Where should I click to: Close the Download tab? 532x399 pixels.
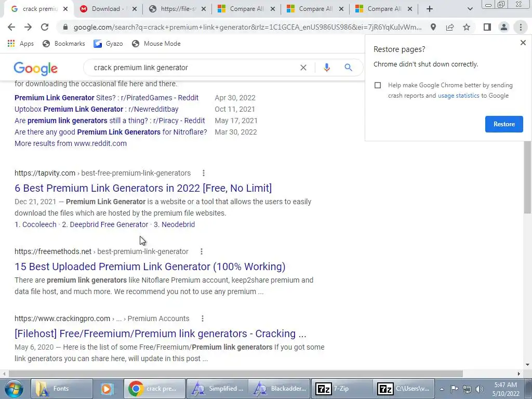(135, 9)
